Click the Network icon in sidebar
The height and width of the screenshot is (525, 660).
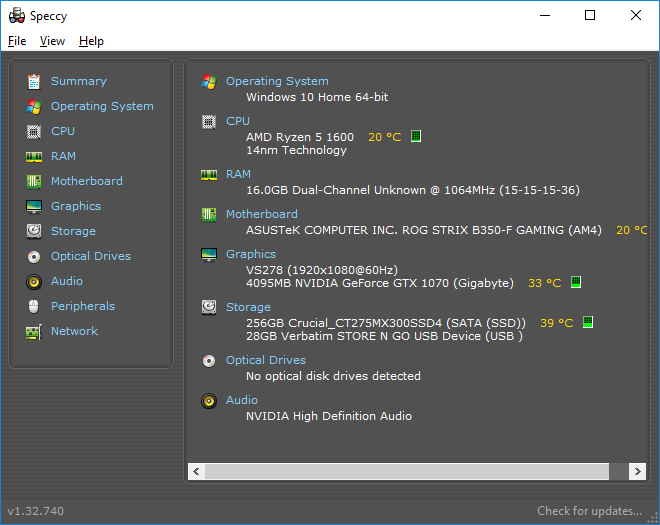[x=34, y=331]
